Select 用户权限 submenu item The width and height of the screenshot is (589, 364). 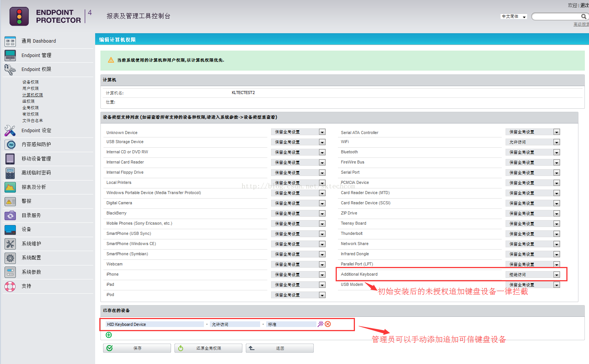[31, 88]
